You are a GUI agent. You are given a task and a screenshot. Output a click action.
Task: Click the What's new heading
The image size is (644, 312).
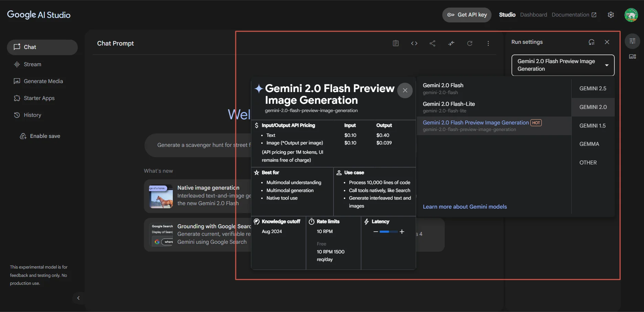click(x=158, y=171)
